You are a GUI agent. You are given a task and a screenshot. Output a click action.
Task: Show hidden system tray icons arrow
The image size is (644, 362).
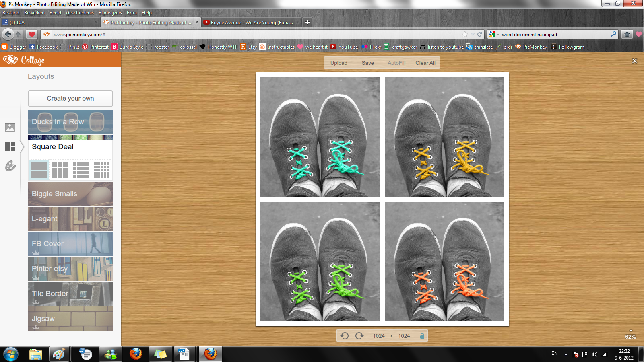566,354
